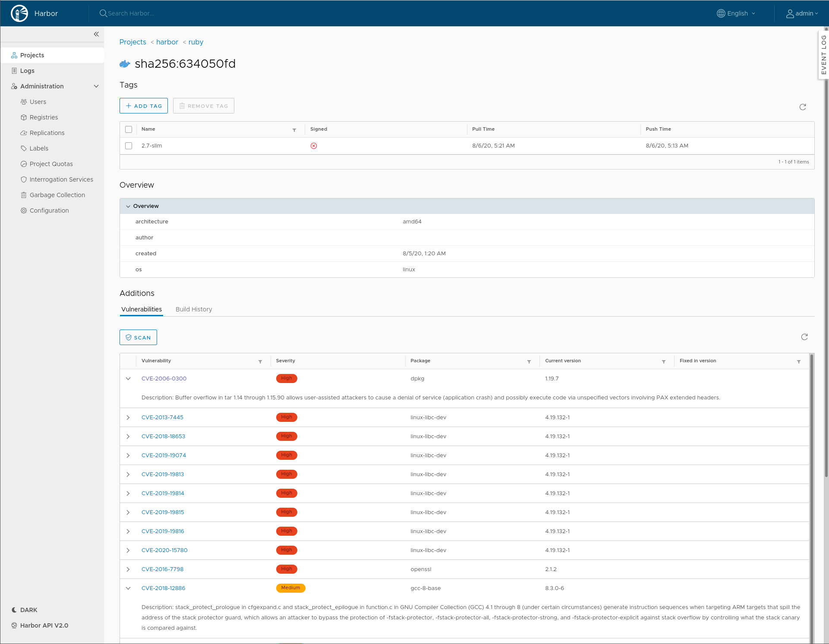Switch to DARK theme
Viewport: 829px width, 644px height.
point(25,610)
